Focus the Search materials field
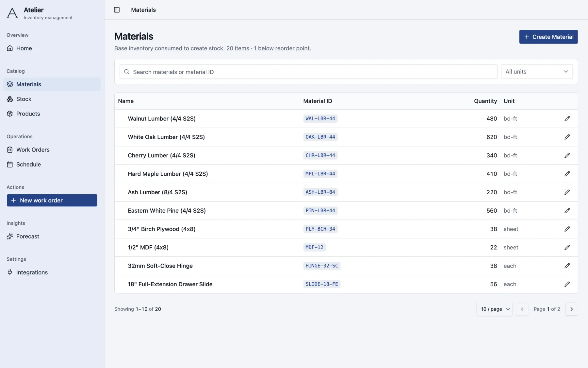 point(308,72)
